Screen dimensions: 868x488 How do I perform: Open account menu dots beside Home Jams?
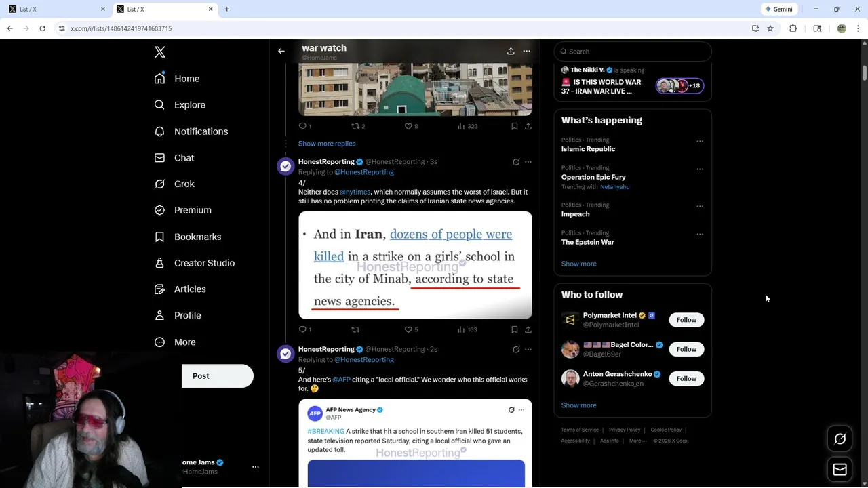click(256, 467)
